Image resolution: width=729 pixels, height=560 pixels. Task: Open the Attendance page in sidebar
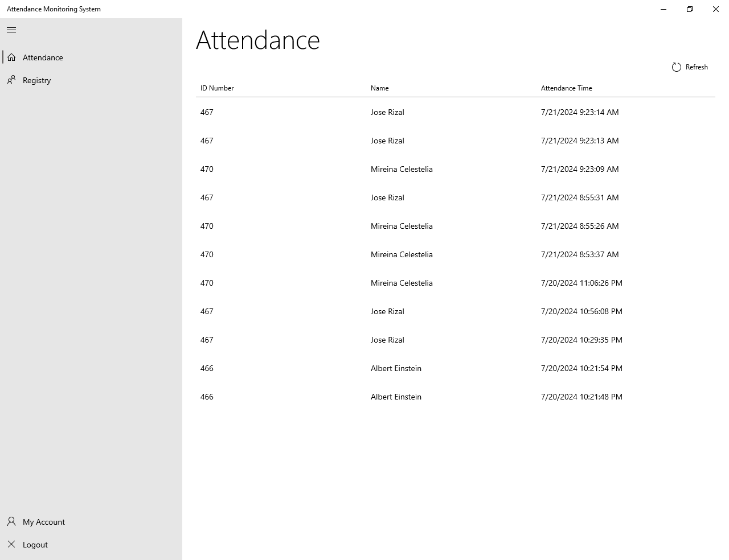pos(43,57)
